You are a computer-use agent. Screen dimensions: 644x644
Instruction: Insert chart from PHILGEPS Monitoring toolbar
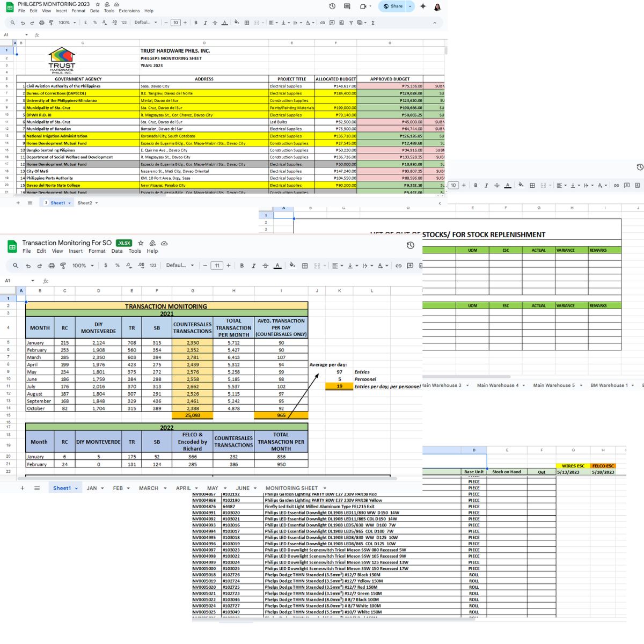[x=341, y=23]
